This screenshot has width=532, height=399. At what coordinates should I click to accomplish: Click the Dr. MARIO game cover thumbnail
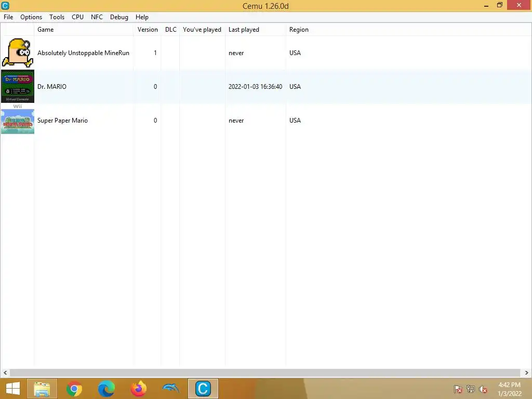point(18,86)
